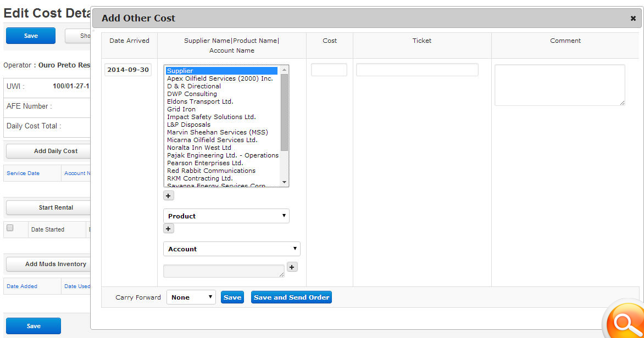644x338 pixels.
Task: Click the Date Added column link
Action: point(22,286)
